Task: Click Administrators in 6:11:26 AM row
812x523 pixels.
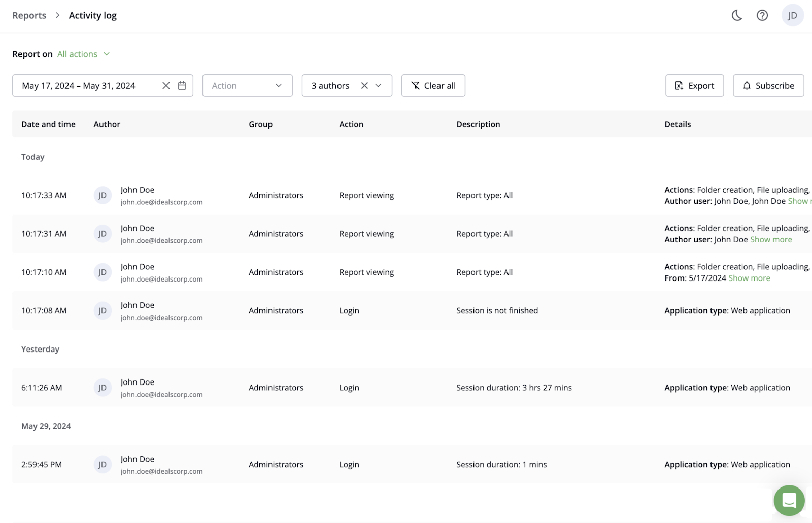Action: point(276,388)
